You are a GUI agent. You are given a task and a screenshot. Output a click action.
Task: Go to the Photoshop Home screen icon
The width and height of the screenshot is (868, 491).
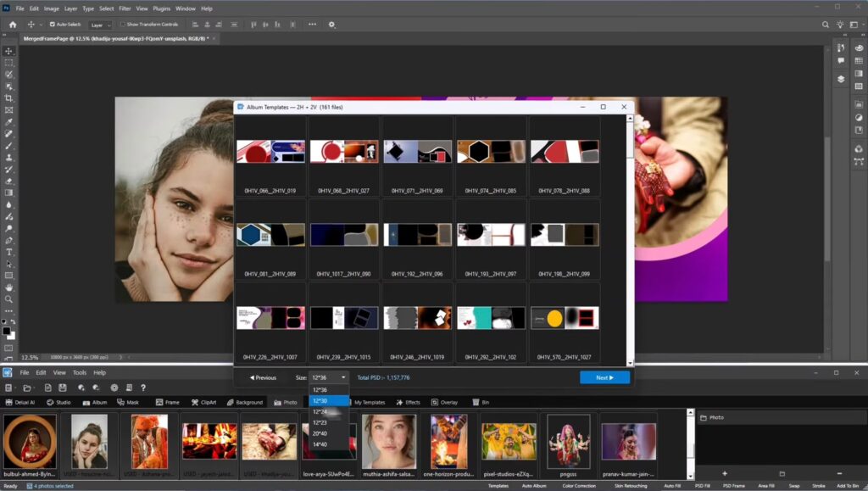[x=13, y=25]
